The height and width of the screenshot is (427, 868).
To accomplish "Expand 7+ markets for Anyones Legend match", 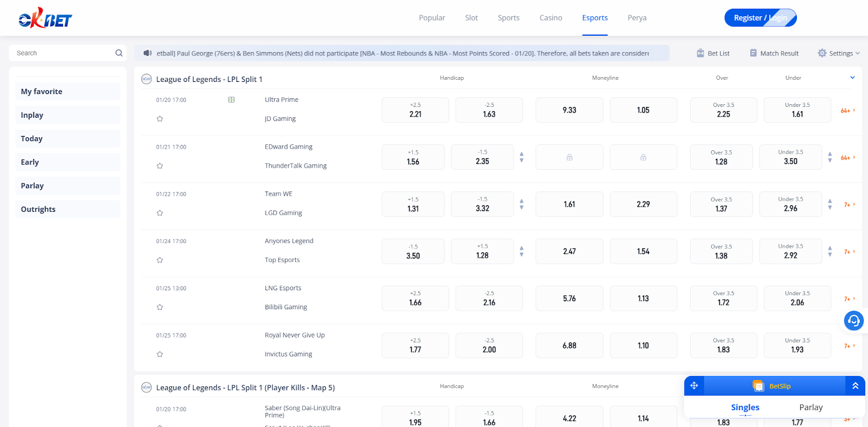I will pyautogui.click(x=850, y=252).
